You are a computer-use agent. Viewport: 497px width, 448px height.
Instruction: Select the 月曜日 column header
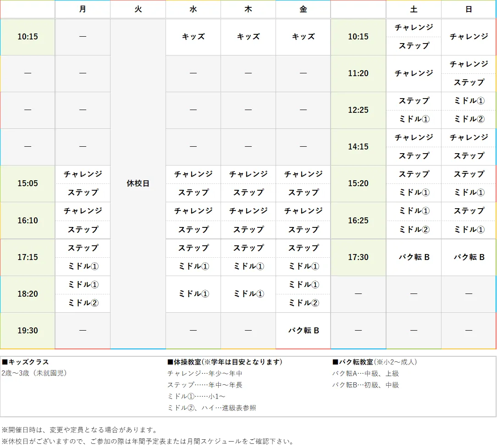point(83,9)
